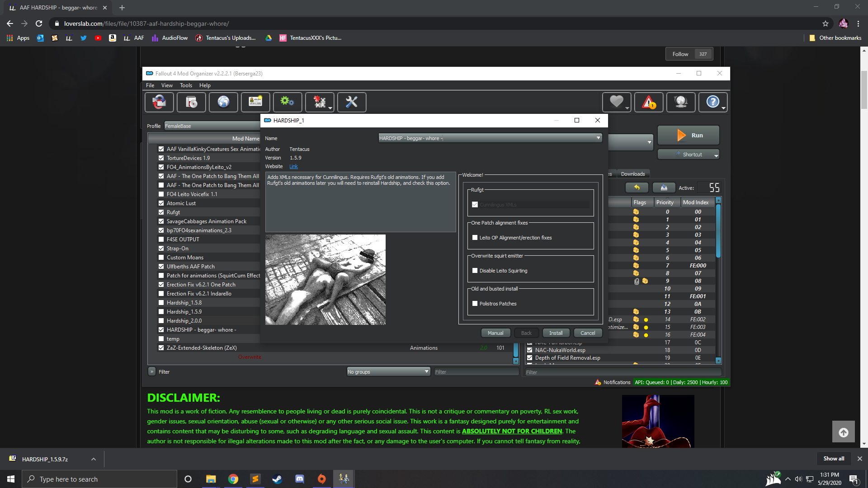Click the instance change toolbar icon
868x488 pixels.
pos(159,102)
